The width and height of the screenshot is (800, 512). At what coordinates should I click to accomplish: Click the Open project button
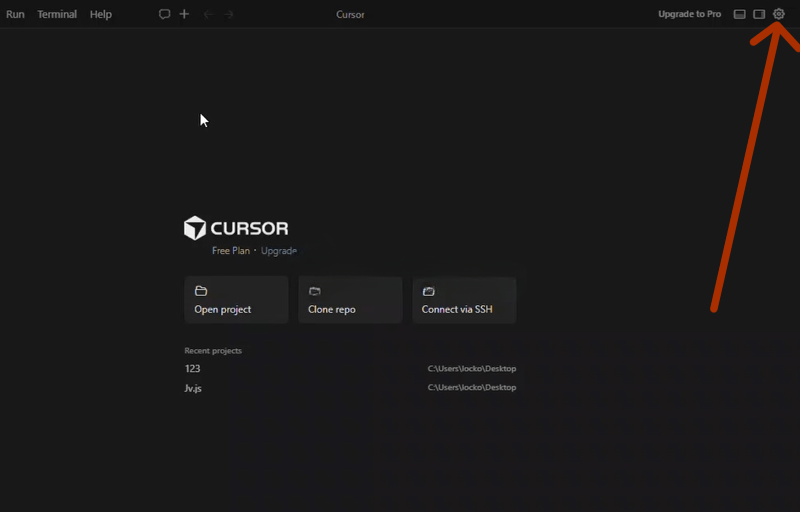click(236, 300)
